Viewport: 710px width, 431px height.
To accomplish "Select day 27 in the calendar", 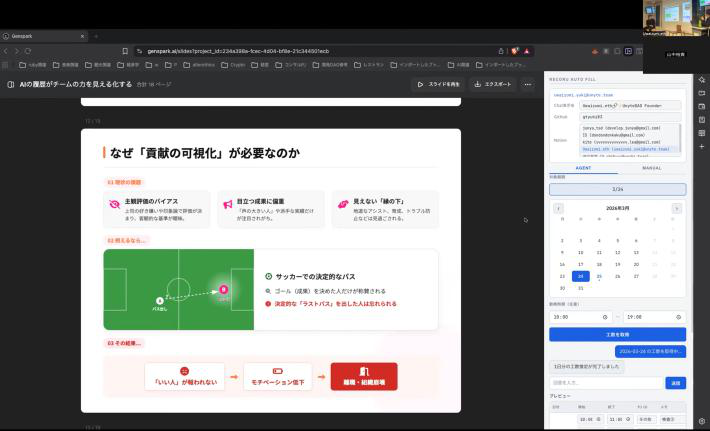I will coord(636,276).
